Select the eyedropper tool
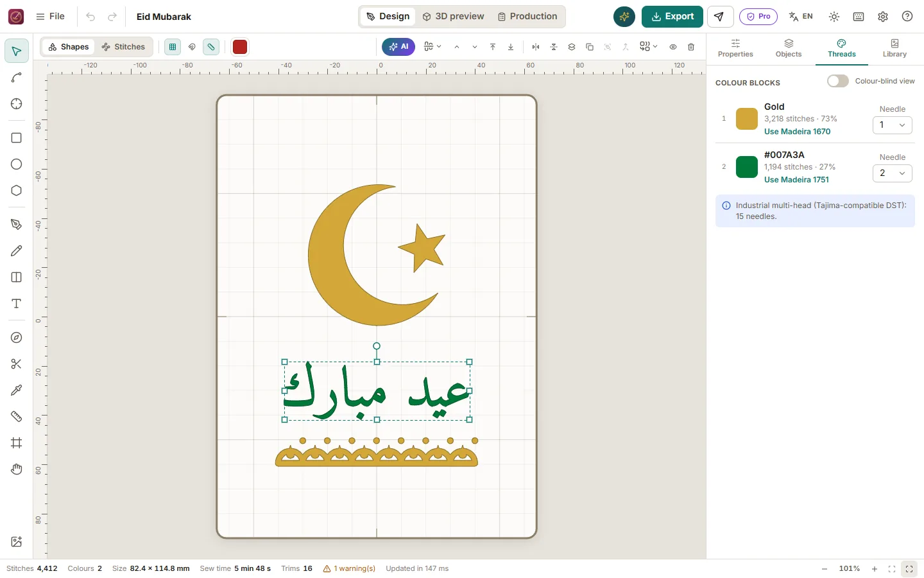924x578 pixels. 17,390
